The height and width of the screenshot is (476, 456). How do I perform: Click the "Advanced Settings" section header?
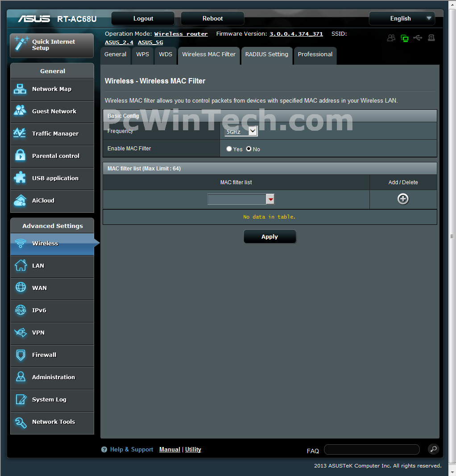53,226
